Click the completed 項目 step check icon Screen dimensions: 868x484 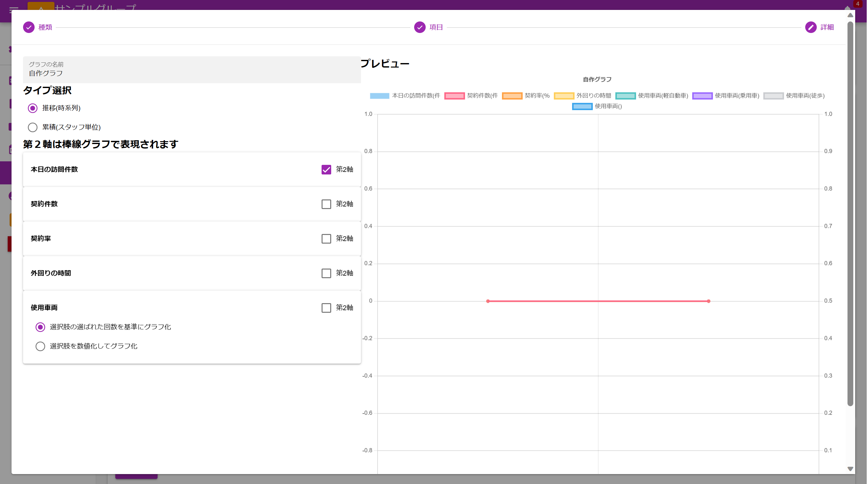pos(419,27)
